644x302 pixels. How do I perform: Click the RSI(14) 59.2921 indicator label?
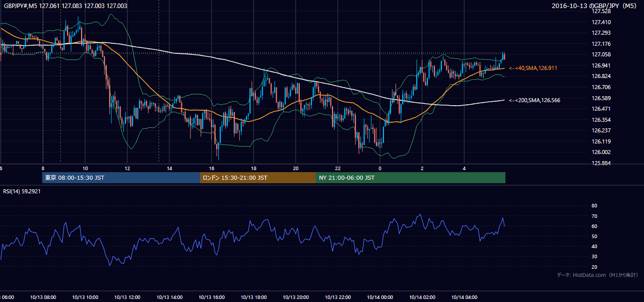[x=23, y=191]
